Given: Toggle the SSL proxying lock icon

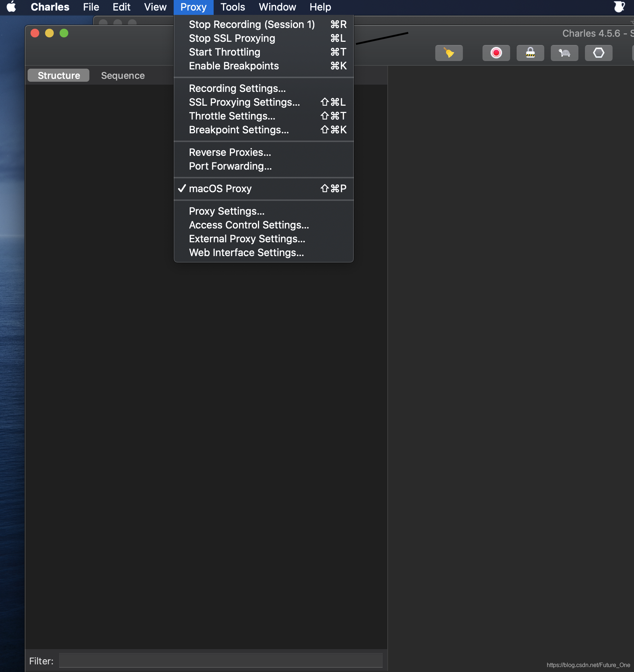Looking at the screenshot, I should coord(530,53).
